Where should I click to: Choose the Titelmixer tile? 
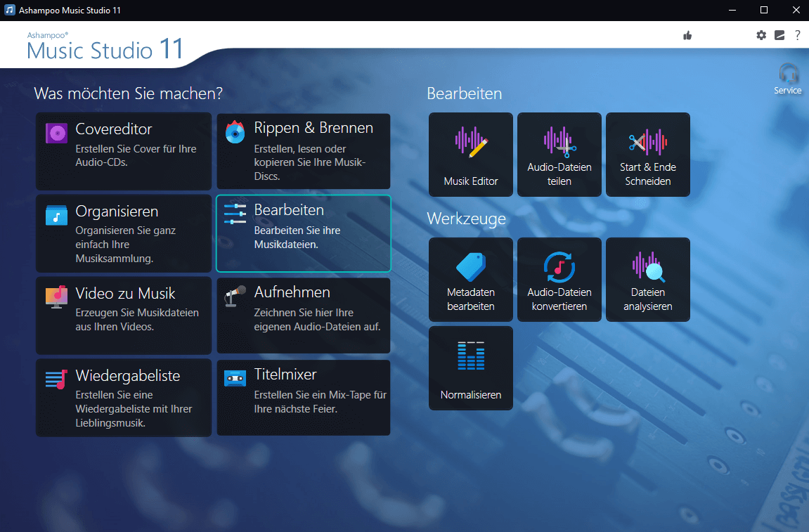[x=303, y=398]
